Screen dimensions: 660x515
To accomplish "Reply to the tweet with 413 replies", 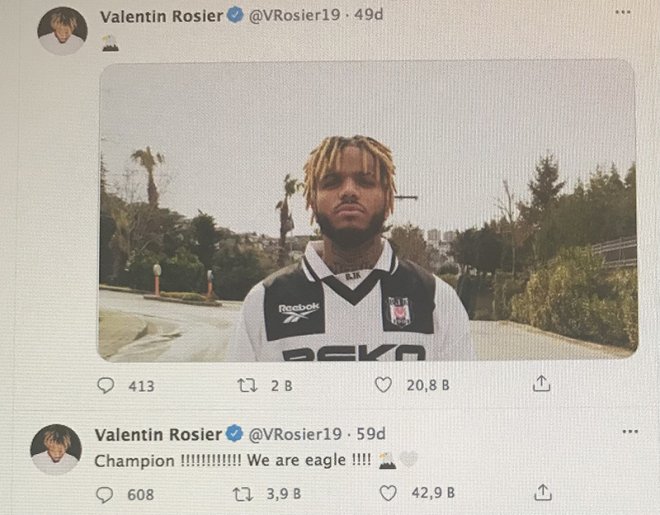I will click(x=106, y=385).
